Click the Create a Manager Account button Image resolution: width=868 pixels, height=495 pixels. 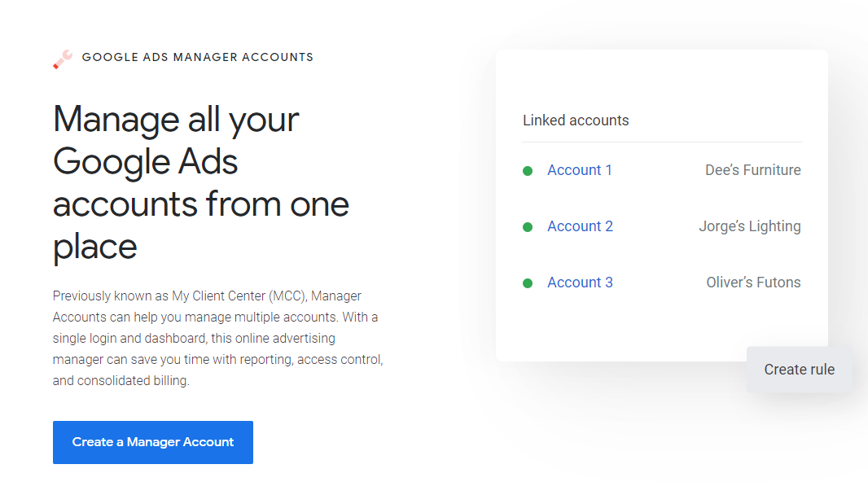tap(153, 442)
